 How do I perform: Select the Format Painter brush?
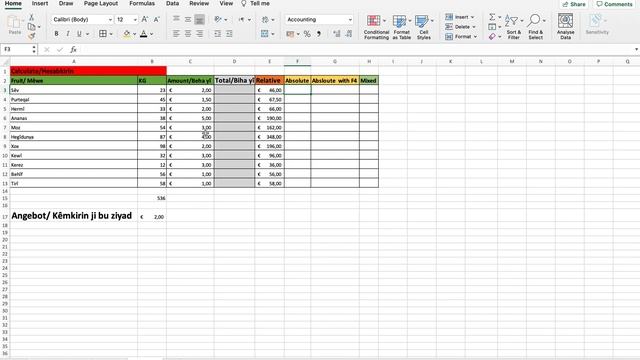31,36
